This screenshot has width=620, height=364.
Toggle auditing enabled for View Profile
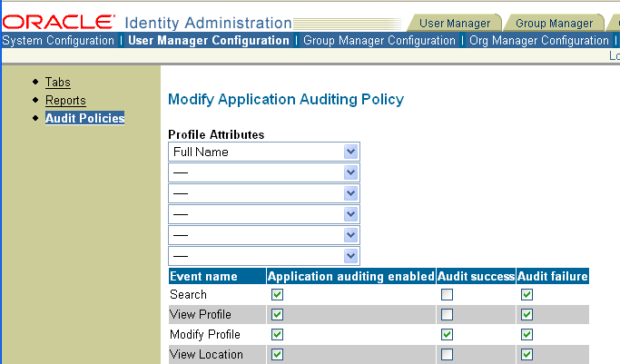277,315
